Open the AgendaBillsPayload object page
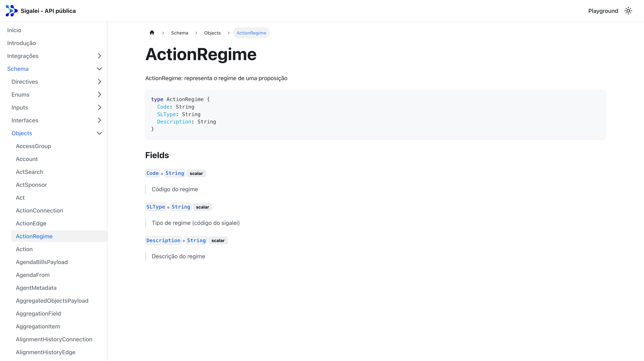The image size is (644, 361). point(42,262)
